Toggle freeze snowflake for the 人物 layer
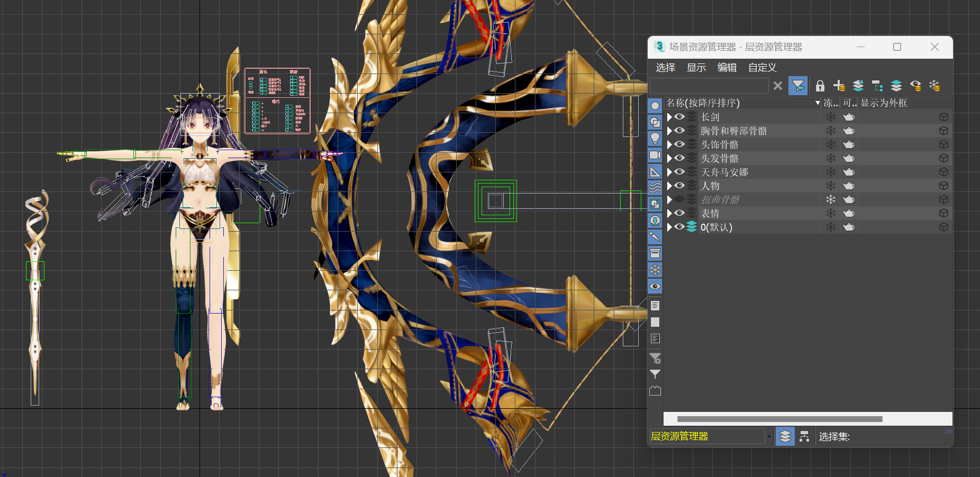This screenshot has width=980, height=477. point(831,186)
